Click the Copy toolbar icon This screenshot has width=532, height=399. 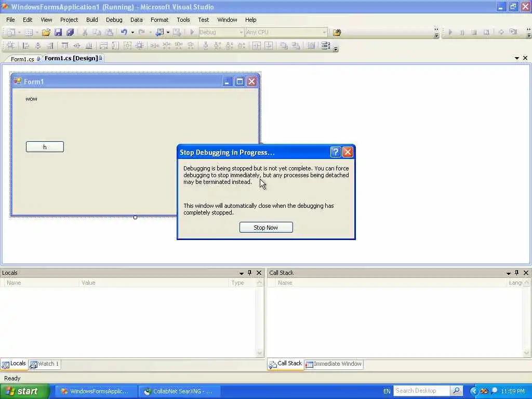coord(97,32)
